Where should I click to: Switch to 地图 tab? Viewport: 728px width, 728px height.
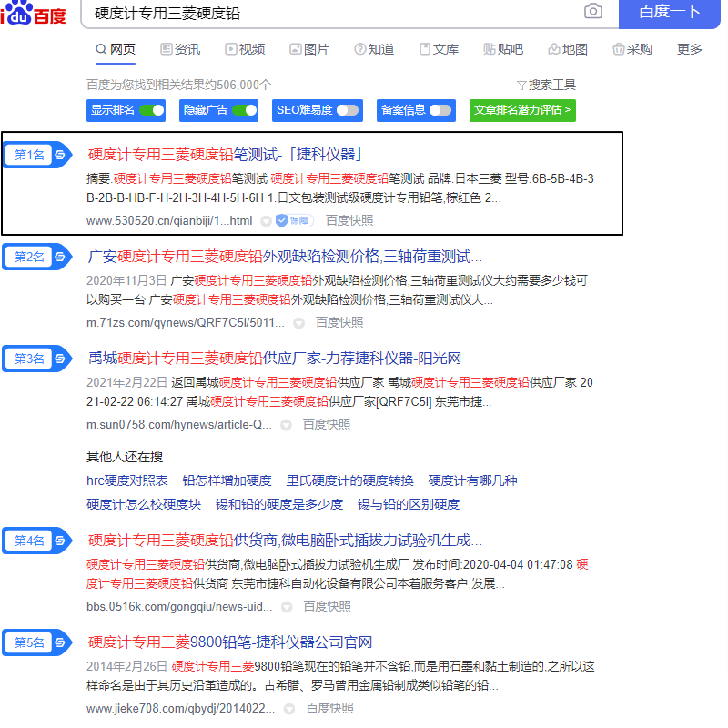pyautogui.click(x=568, y=49)
